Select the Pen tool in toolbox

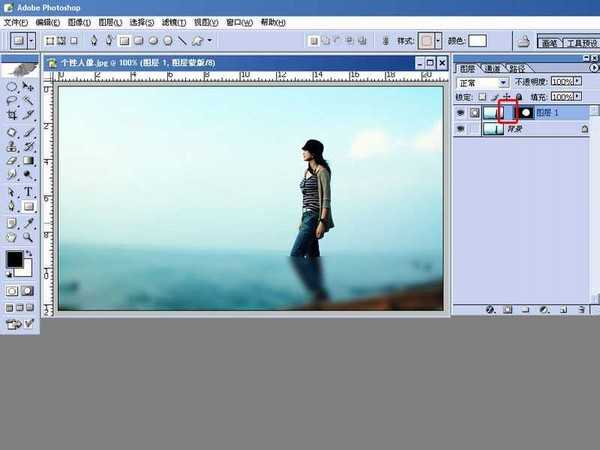point(11,206)
